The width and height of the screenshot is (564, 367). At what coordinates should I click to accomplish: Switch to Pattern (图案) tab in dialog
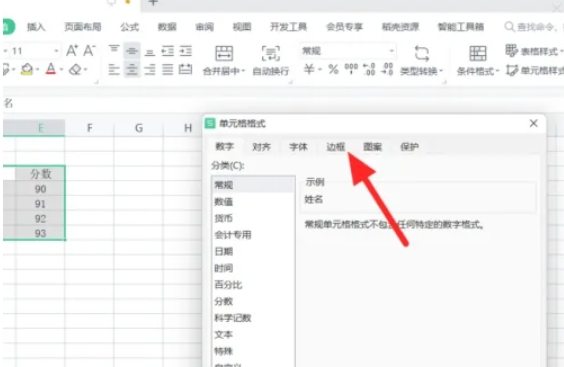pos(373,146)
